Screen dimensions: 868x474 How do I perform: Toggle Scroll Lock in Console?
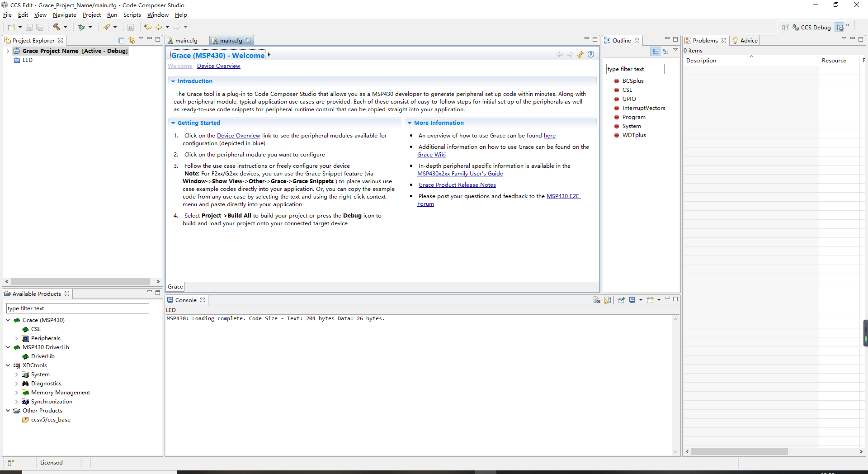pos(607,300)
